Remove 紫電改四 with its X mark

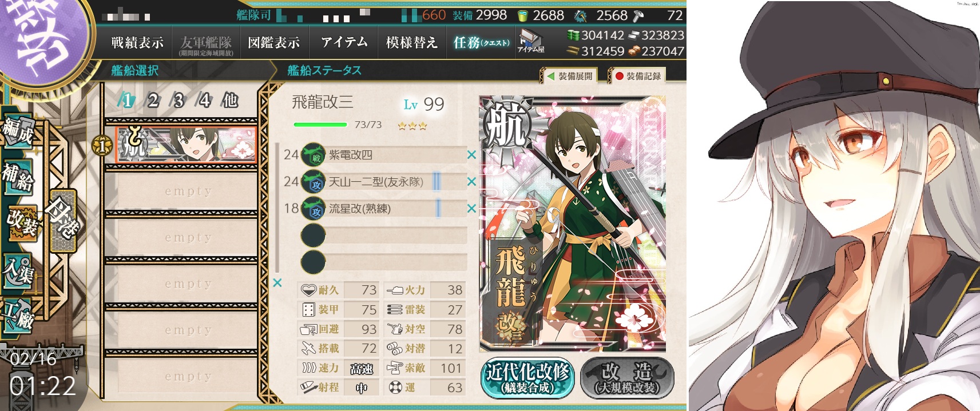[471, 155]
